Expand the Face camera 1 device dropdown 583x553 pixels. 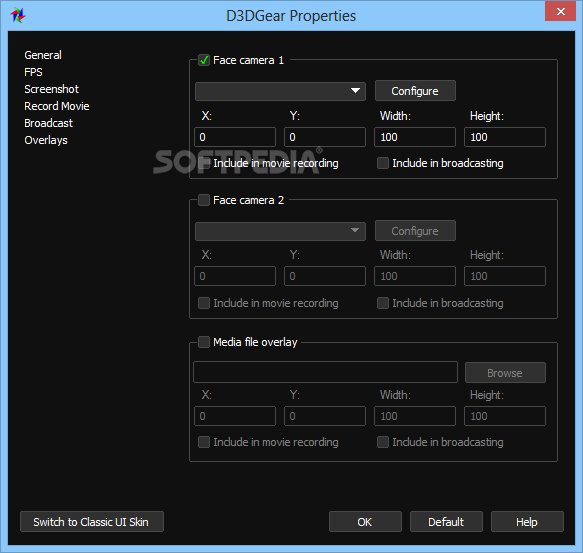click(x=280, y=91)
